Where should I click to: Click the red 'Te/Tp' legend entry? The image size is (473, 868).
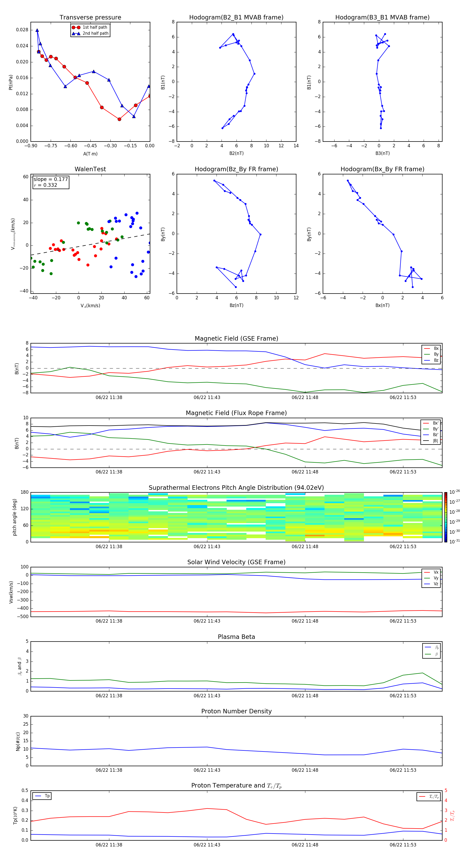click(x=429, y=796)
